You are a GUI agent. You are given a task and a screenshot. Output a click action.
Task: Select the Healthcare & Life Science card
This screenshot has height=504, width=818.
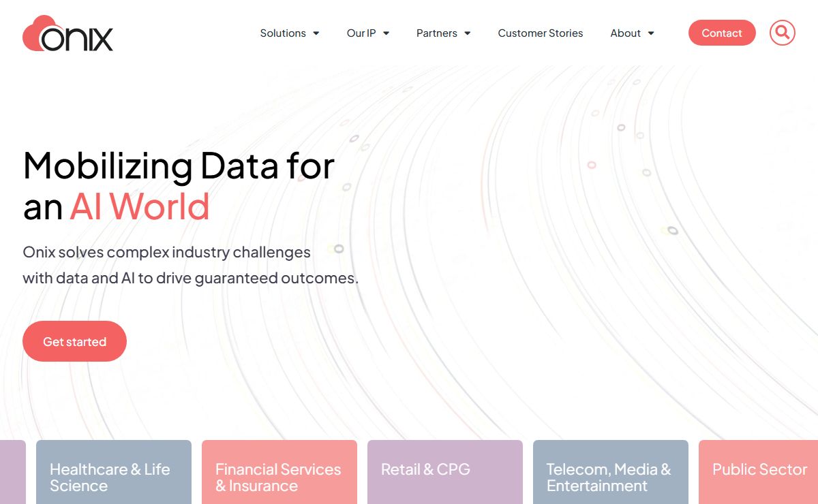[x=114, y=472]
